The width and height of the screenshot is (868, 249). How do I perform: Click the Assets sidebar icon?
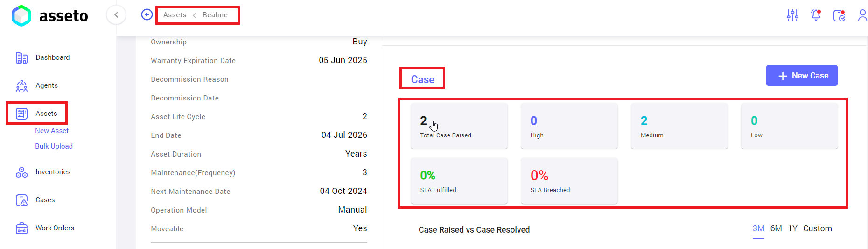click(21, 114)
